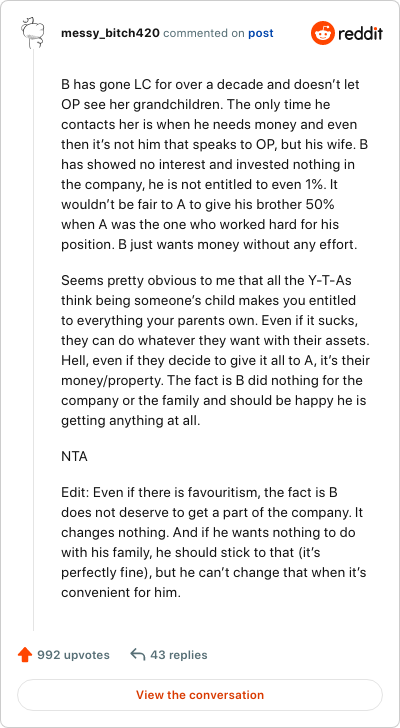The height and width of the screenshot is (728, 400).
Task: Click the View the conversation button
Action: 200,695
